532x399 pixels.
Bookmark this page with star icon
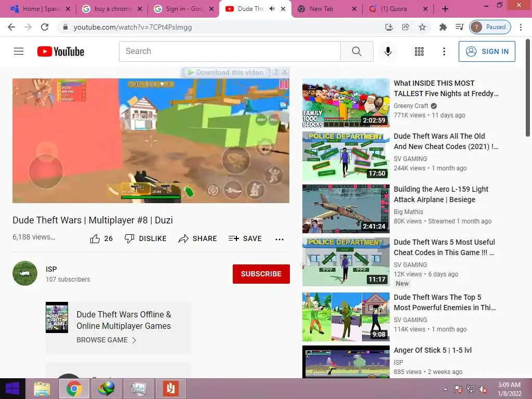[422, 27]
